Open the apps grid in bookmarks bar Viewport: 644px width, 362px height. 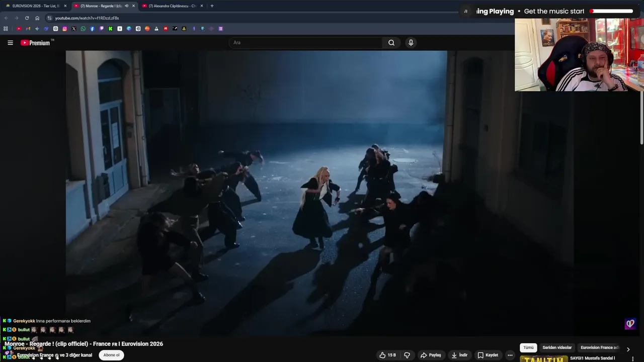[x=6, y=29]
